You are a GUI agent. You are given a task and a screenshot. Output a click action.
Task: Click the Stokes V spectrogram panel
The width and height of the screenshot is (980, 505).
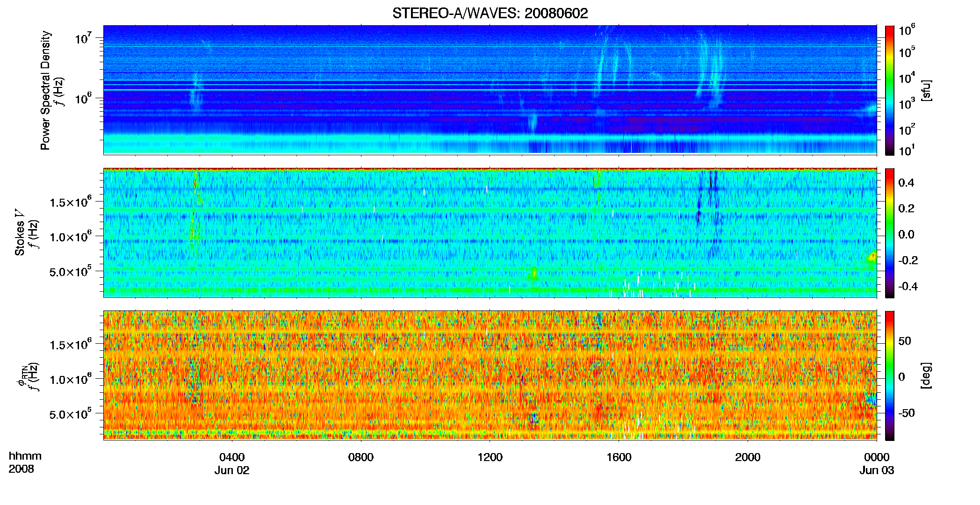490,232
